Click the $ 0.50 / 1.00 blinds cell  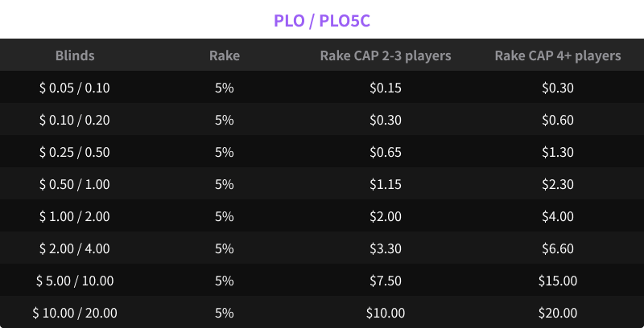[x=75, y=184]
